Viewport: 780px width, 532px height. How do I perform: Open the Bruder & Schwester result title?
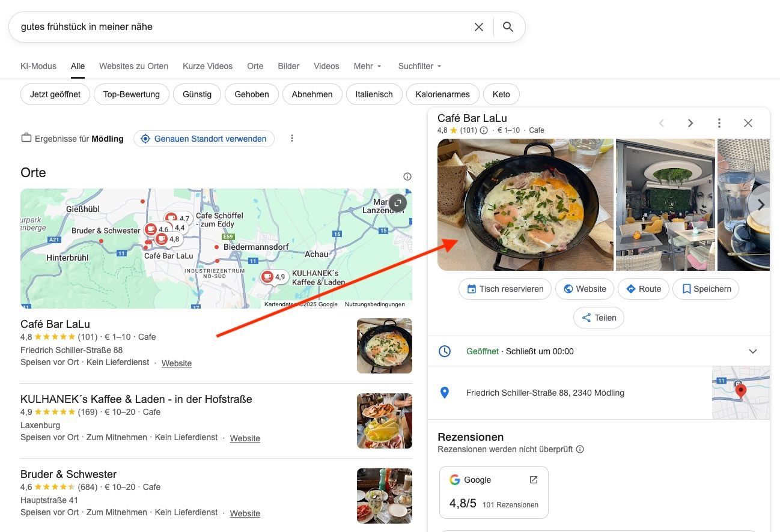point(69,474)
